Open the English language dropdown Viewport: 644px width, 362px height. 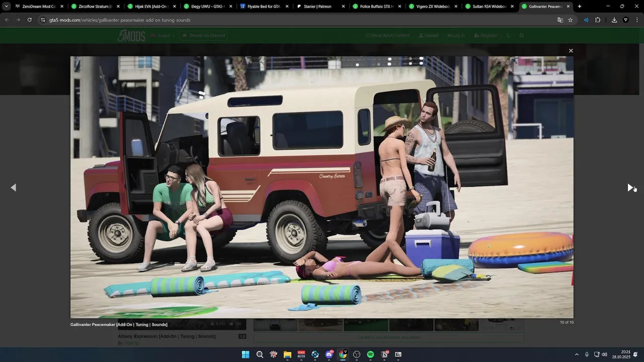[x=163, y=36]
